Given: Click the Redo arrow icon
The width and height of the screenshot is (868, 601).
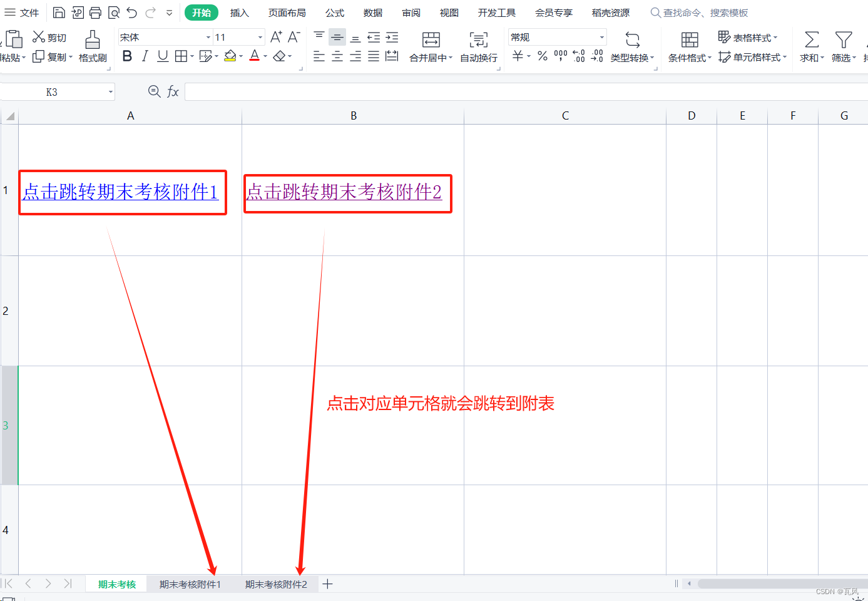Looking at the screenshot, I should pos(150,13).
